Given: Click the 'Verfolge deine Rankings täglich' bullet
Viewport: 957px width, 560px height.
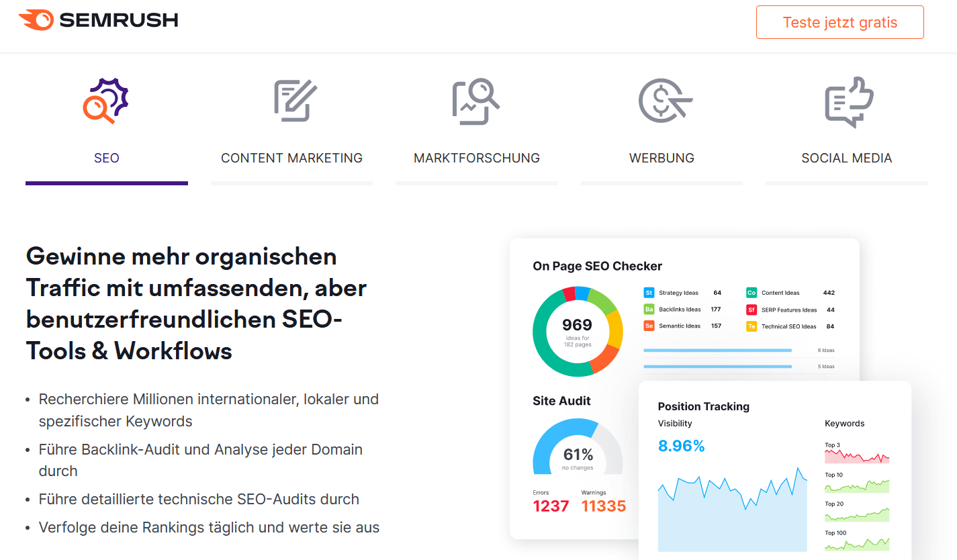Looking at the screenshot, I should click(x=209, y=527).
